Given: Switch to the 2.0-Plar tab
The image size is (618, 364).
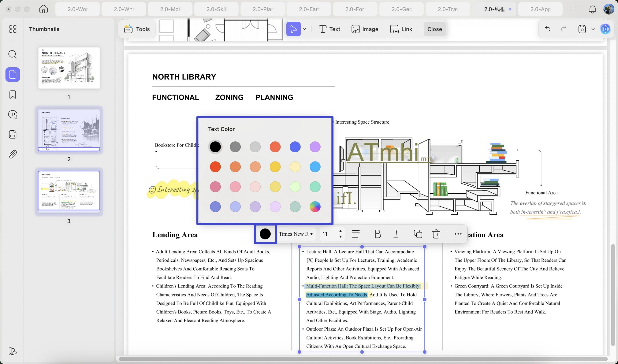Looking at the screenshot, I should pyautogui.click(x=263, y=9).
